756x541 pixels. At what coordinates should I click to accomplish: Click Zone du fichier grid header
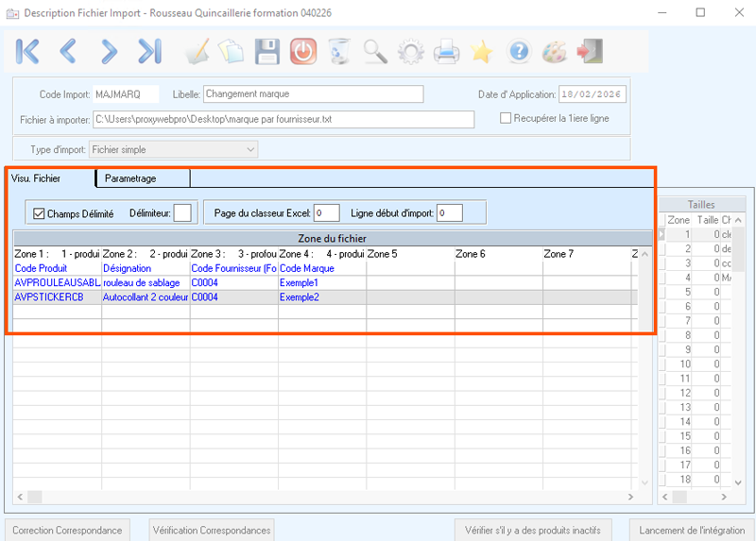(x=333, y=239)
